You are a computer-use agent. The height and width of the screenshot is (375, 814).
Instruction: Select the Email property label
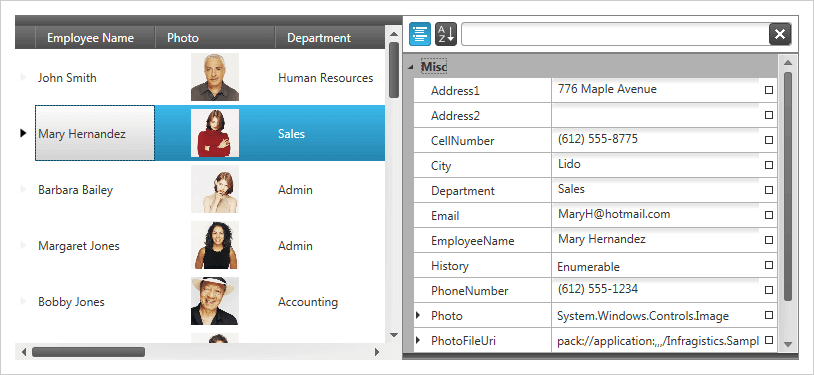(x=445, y=216)
